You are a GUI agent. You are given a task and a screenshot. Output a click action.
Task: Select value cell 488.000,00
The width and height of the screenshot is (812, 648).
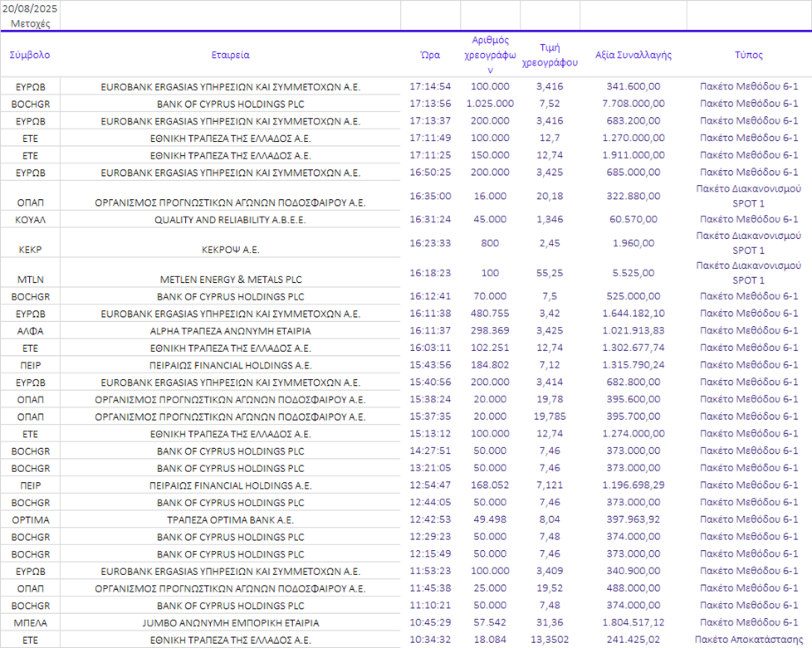633,588
